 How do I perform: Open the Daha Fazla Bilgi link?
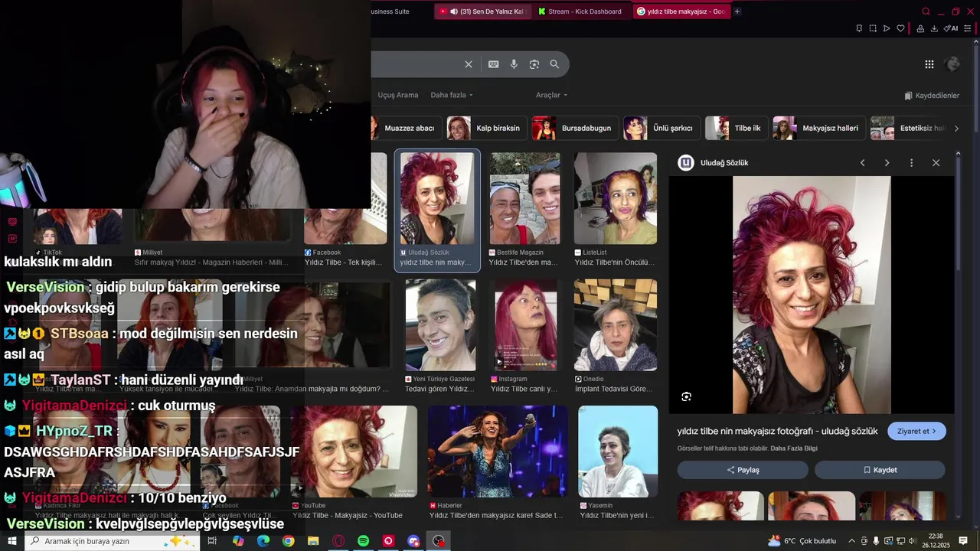794,448
